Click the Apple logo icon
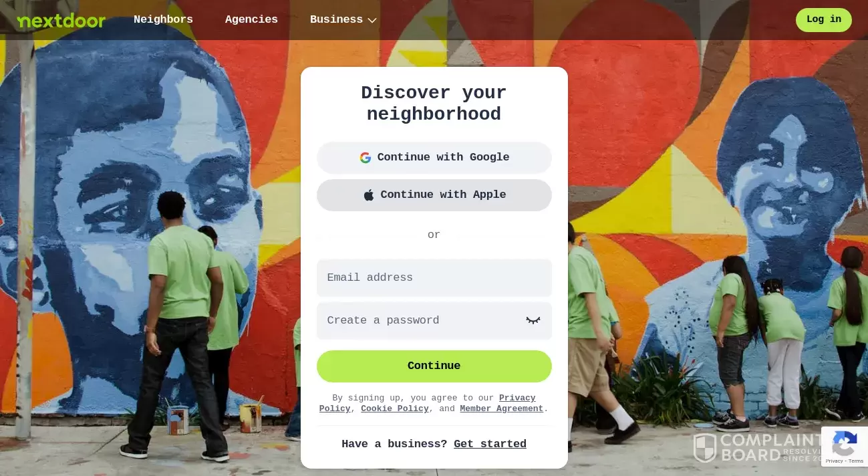 pos(369,195)
